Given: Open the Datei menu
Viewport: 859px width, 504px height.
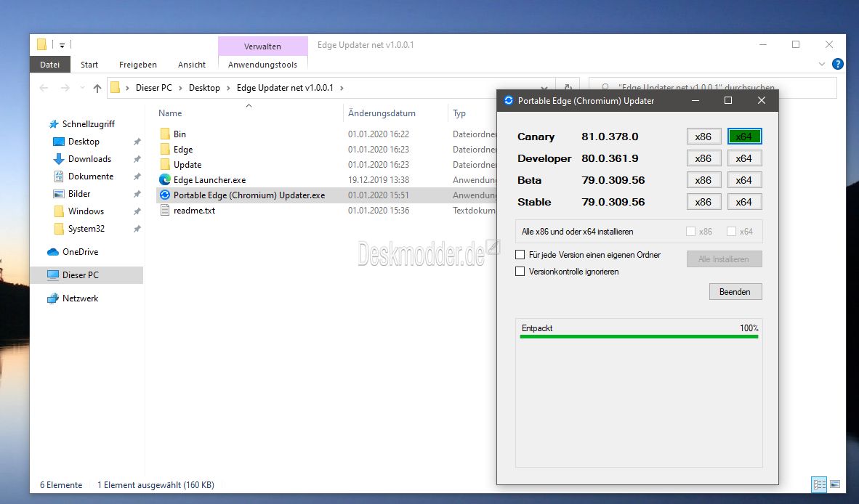Looking at the screenshot, I should point(50,65).
